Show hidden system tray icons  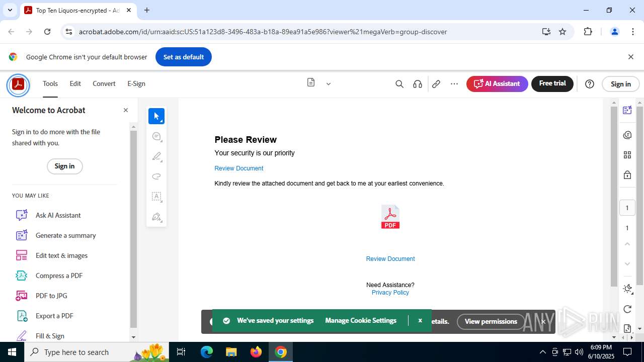pyautogui.click(x=542, y=352)
